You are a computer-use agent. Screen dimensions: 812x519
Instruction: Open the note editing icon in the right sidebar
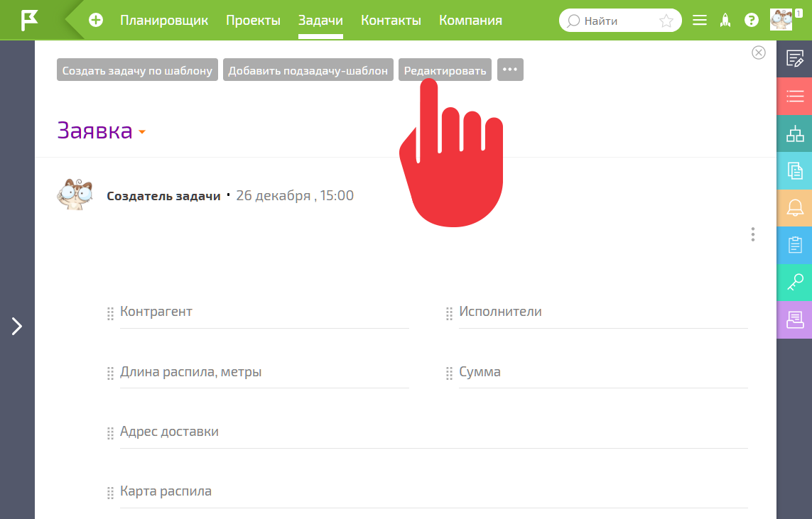(794, 58)
